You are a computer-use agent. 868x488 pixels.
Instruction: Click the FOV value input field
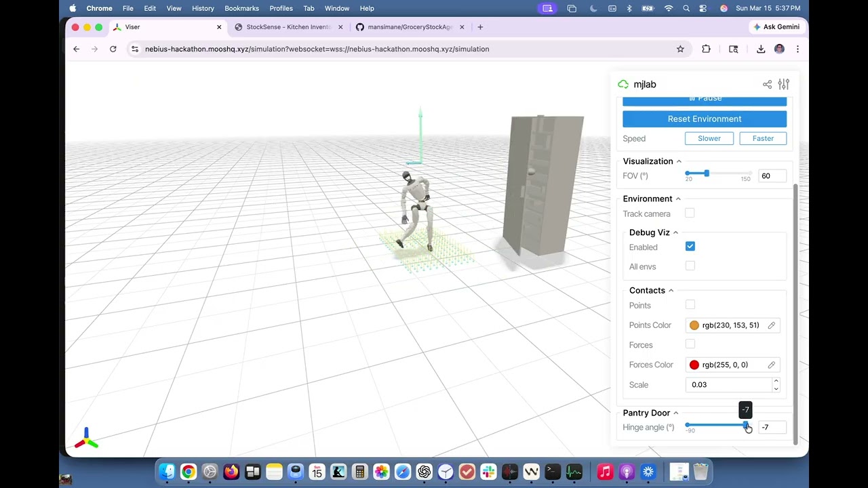[772, 176]
